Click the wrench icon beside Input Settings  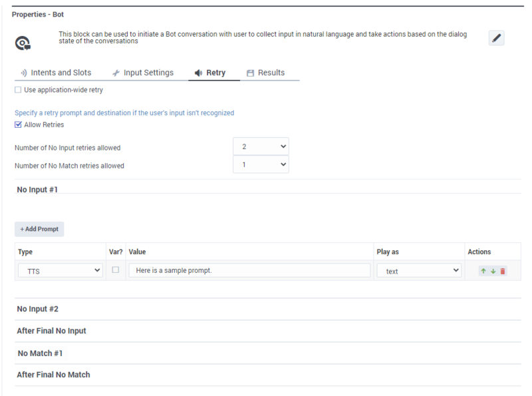click(x=116, y=73)
